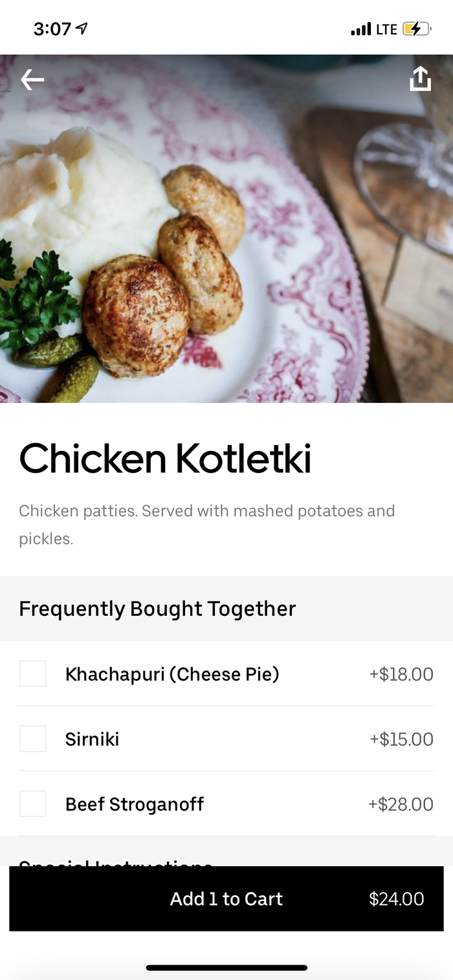This screenshot has width=453, height=980.
Task: Tap the location arrow beside the clock
Action: pos(82,28)
